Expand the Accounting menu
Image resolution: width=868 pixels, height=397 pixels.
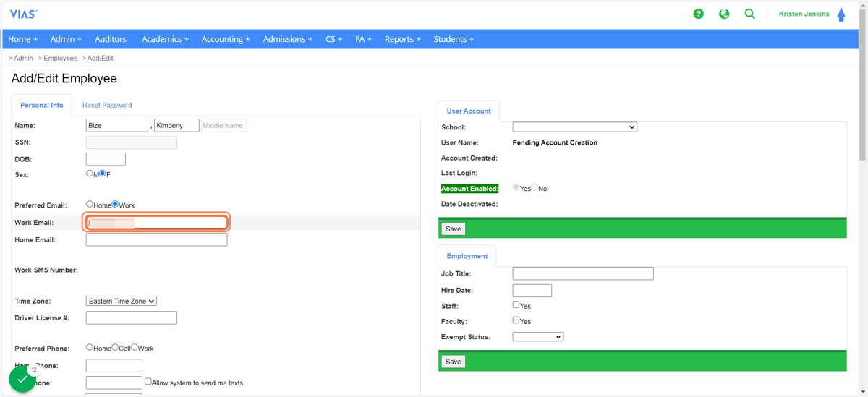coord(226,39)
